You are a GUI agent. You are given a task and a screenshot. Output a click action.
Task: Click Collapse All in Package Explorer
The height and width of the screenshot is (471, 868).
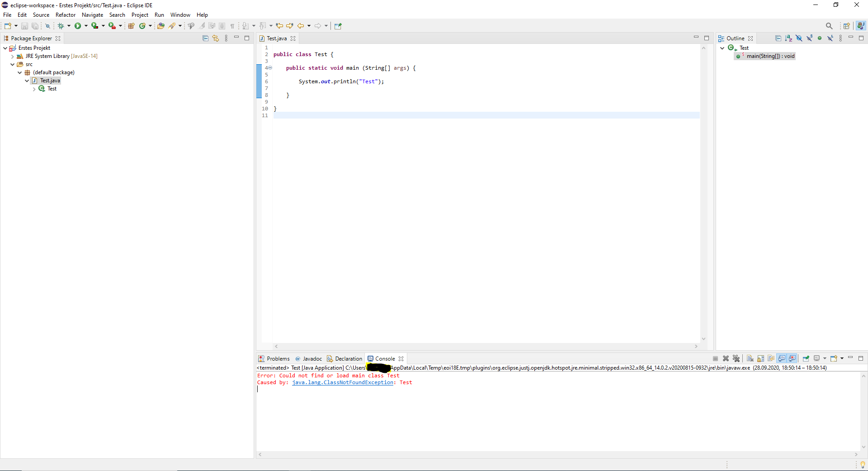pos(205,38)
